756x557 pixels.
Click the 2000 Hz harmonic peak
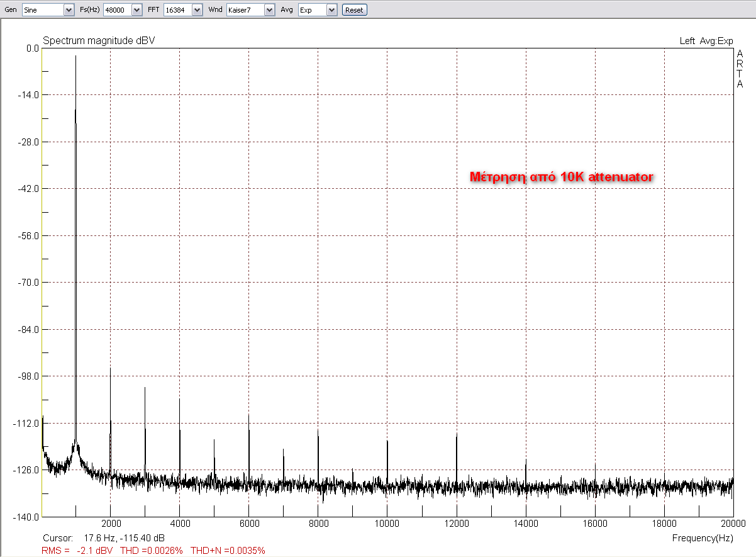point(110,370)
